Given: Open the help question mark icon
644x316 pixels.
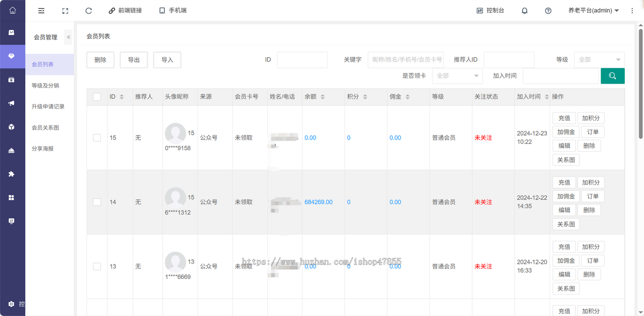Looking at the screenshot, I should 548,11.
